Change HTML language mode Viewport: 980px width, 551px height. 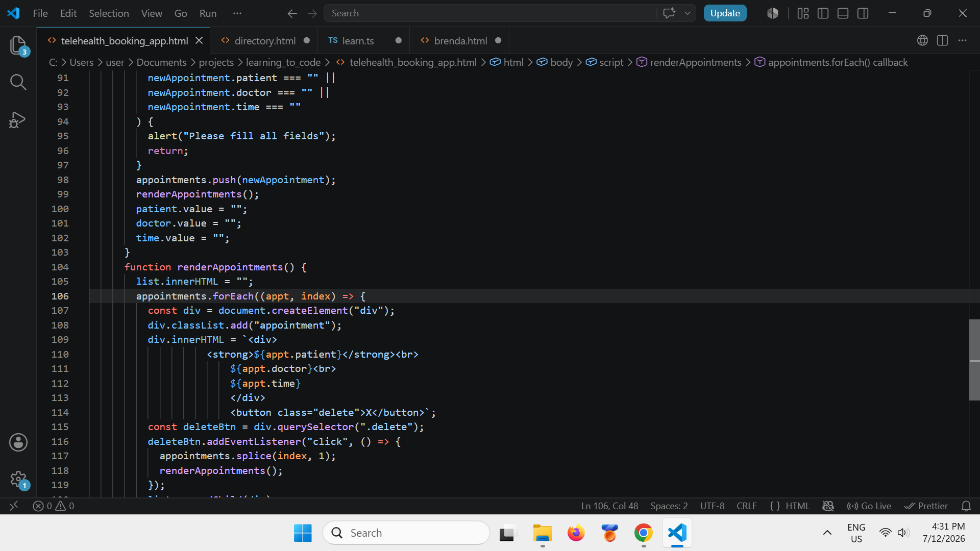click(x=797, y=506)
